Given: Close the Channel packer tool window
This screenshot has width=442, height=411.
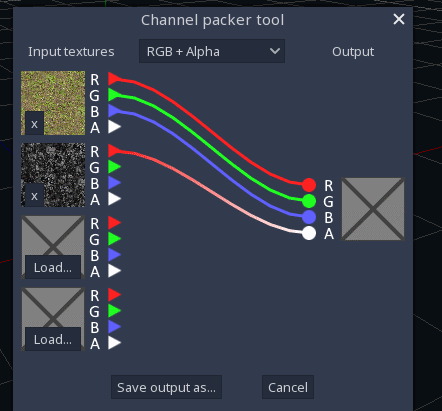Looking at the screenshot, I should pos(399,19).
